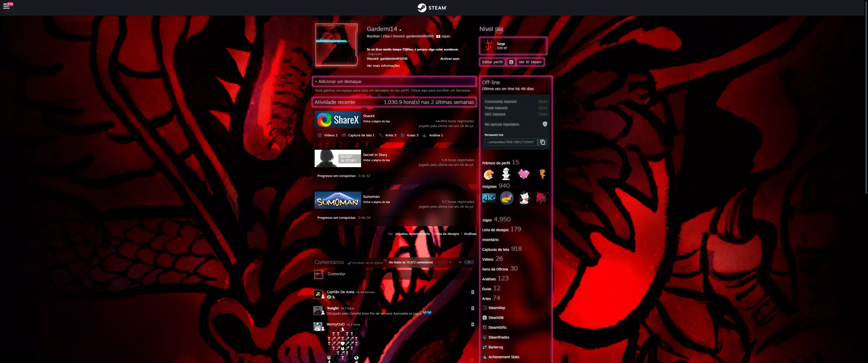Open the hamburger menu with notification badge
Image resolution: width=868 pixels, height=363 pixels.
[x=7, y=6]
